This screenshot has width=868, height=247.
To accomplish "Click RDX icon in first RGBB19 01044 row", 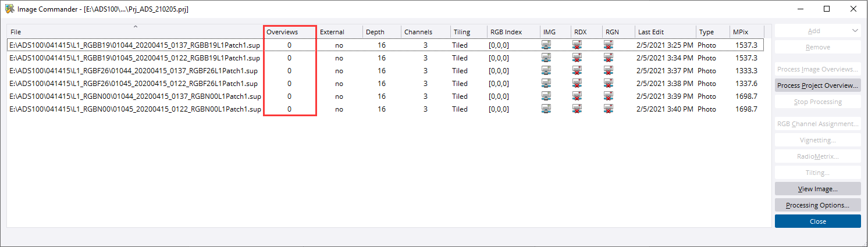I will point(577,45).
